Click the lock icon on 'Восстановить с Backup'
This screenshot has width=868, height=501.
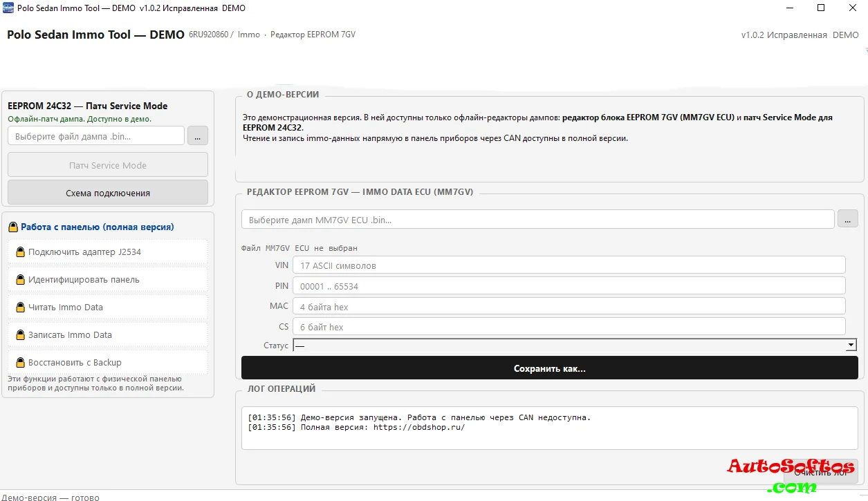coord(20,363)
